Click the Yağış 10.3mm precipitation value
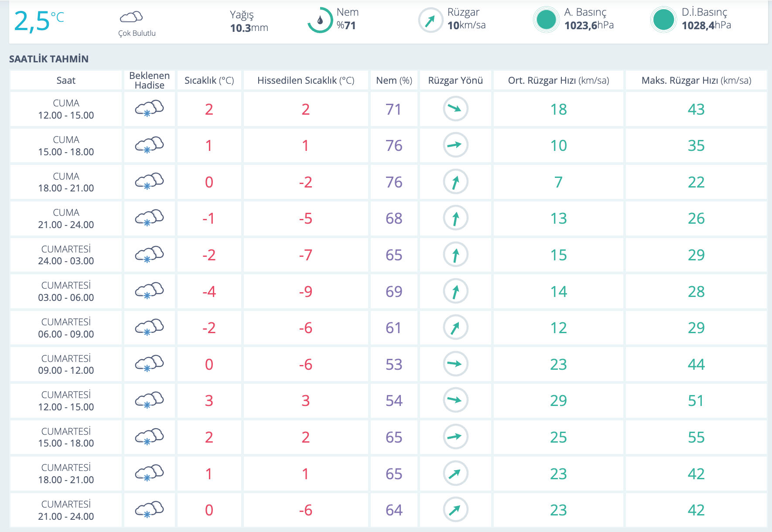Viewport: 772px width, 532px height. click(249, 28)
